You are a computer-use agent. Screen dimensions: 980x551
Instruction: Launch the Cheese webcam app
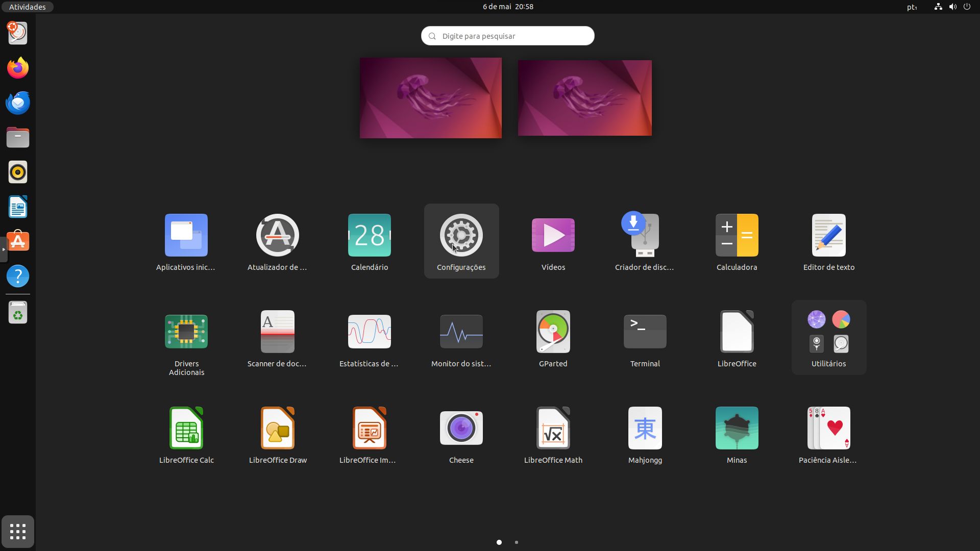(461, 429)
